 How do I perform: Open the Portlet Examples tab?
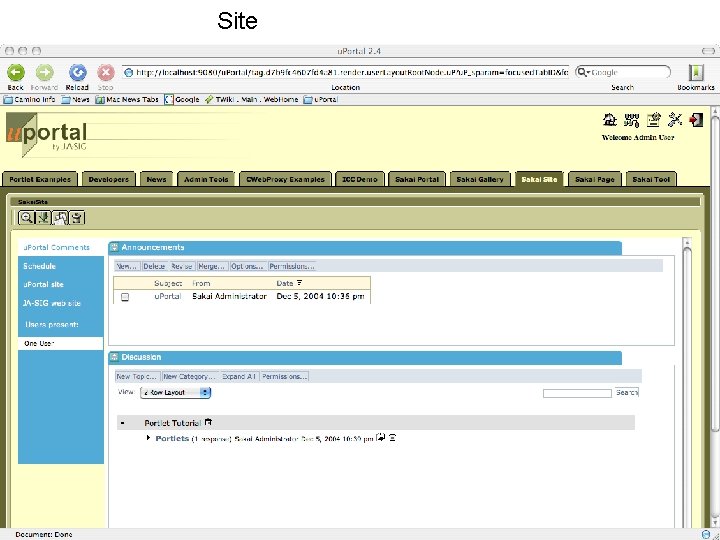click(x=40, y=180)
